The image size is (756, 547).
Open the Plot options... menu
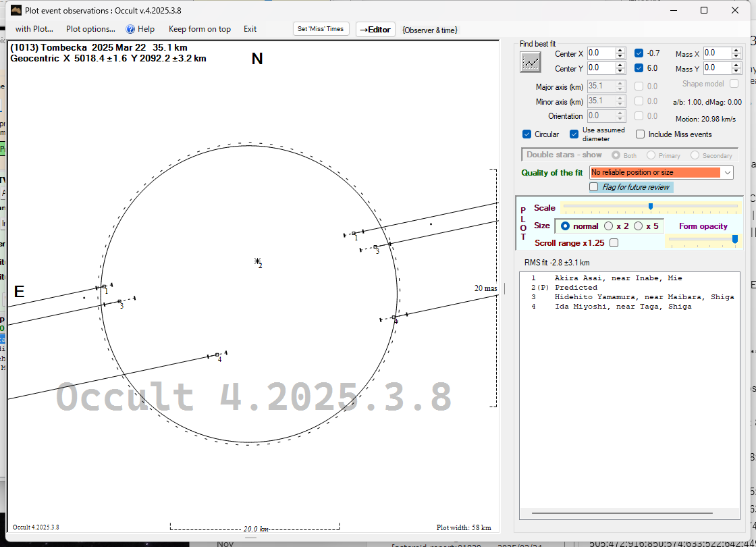[x=90, y=29]
